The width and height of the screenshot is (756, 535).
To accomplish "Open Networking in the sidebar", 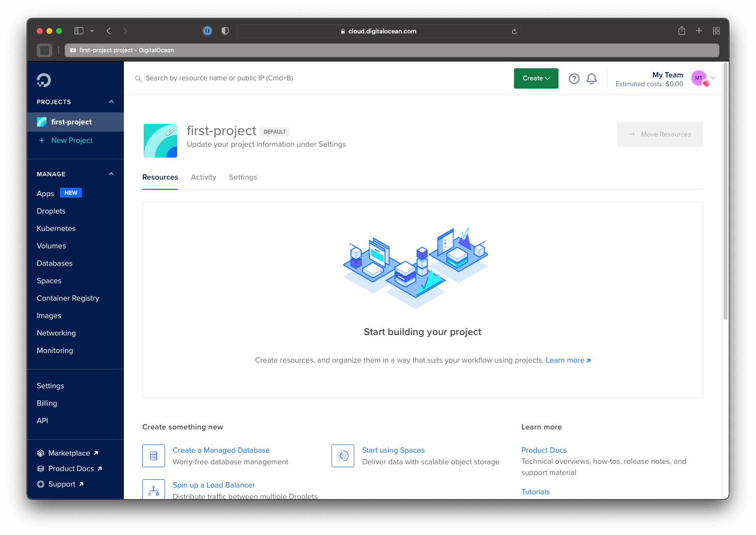I will (56, 333).
